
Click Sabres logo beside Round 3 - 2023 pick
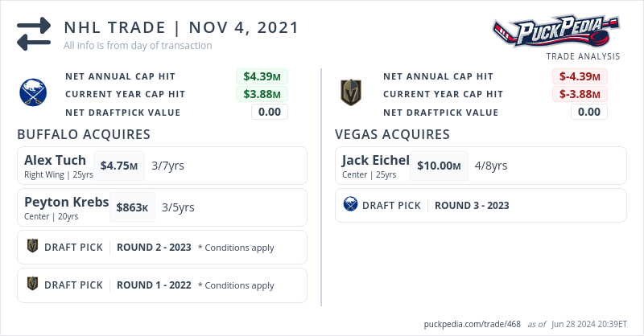350,205
